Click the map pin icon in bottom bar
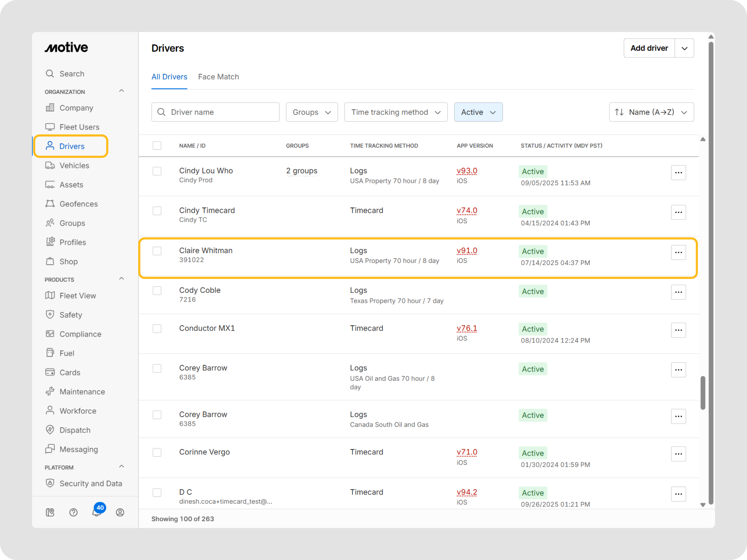 pos(50,513)
